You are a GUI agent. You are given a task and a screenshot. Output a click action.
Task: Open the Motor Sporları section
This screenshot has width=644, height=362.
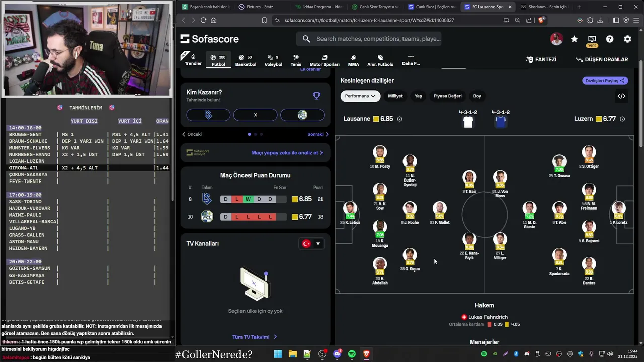coord(325,60)
